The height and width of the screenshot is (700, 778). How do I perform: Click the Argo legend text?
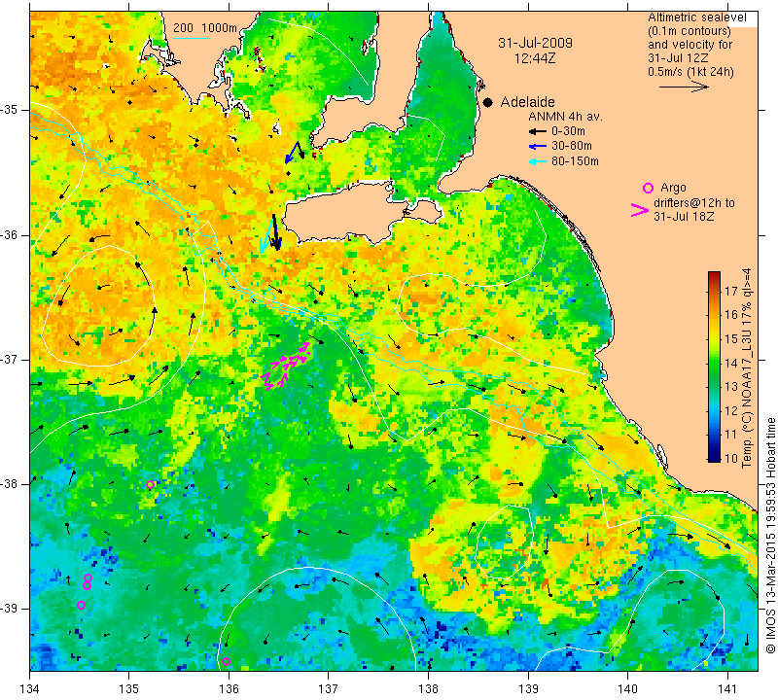coord(673,188)
